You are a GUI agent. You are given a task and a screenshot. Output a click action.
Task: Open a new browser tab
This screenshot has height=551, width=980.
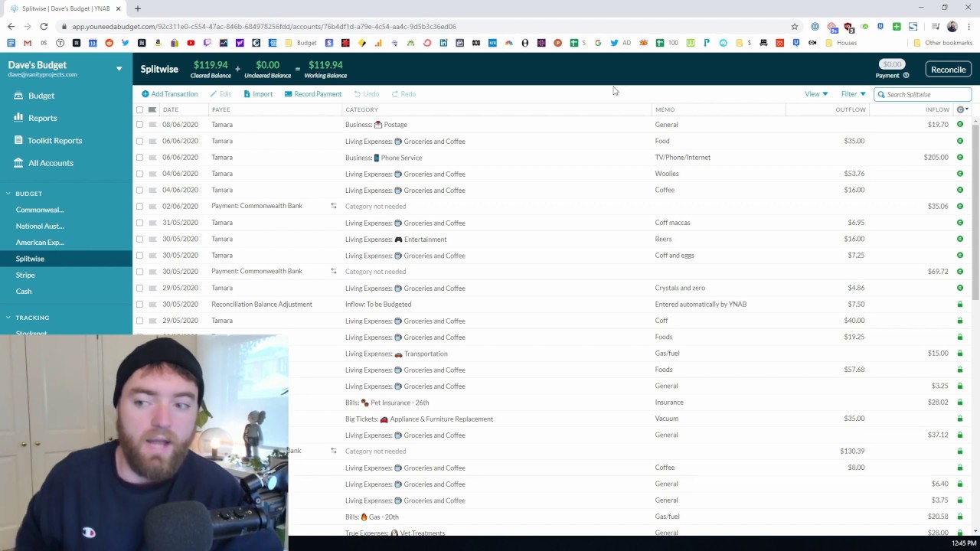(138, 8)
